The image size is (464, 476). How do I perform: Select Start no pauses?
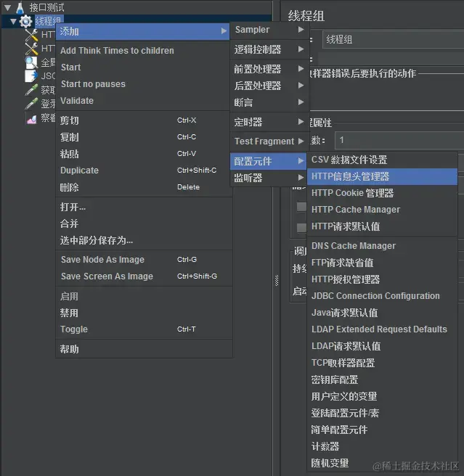click(x=142, y=83)
